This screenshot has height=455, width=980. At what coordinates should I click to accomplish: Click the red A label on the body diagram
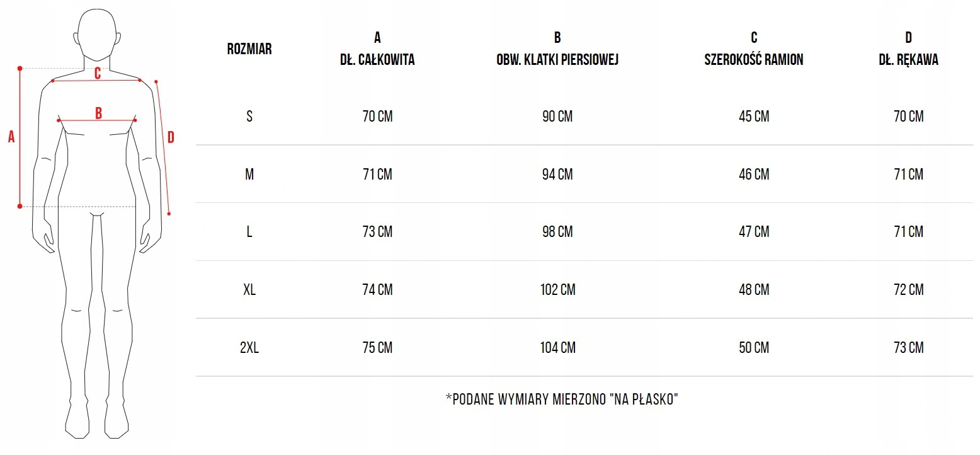[x=11, y=137]
